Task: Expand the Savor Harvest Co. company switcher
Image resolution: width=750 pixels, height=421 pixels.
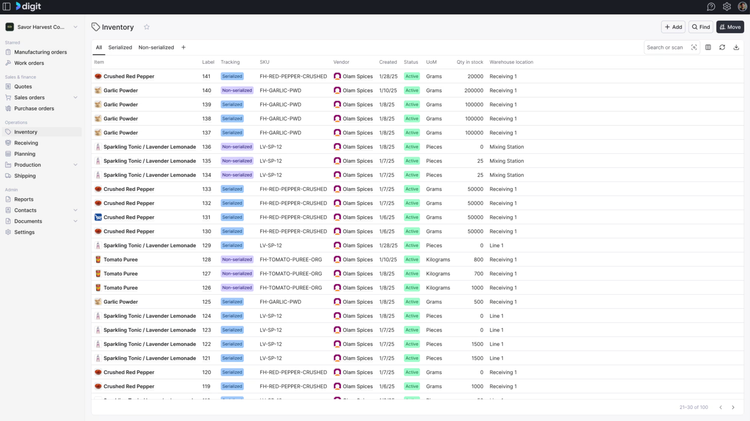Action: coord(42,27)
